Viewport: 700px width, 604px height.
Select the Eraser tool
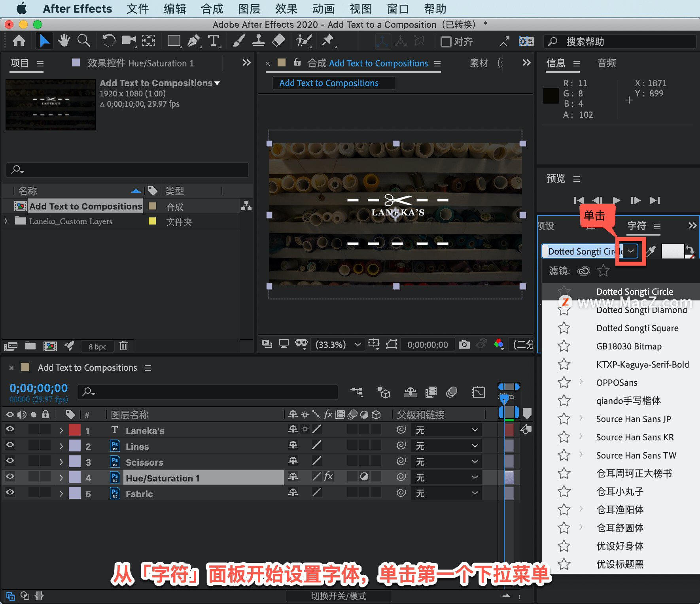[279, 40]
